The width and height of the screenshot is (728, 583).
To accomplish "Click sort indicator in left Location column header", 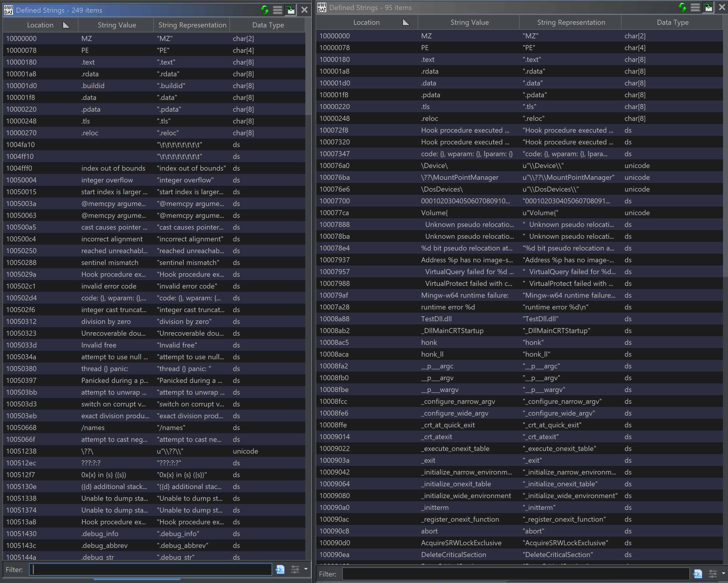I will tap(66, 25).
